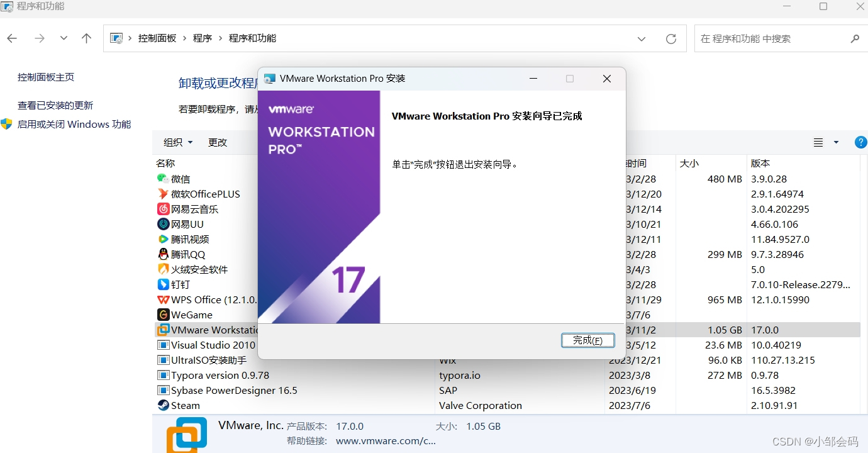Click the 微软OfficePLUS icon

(163, 194)
